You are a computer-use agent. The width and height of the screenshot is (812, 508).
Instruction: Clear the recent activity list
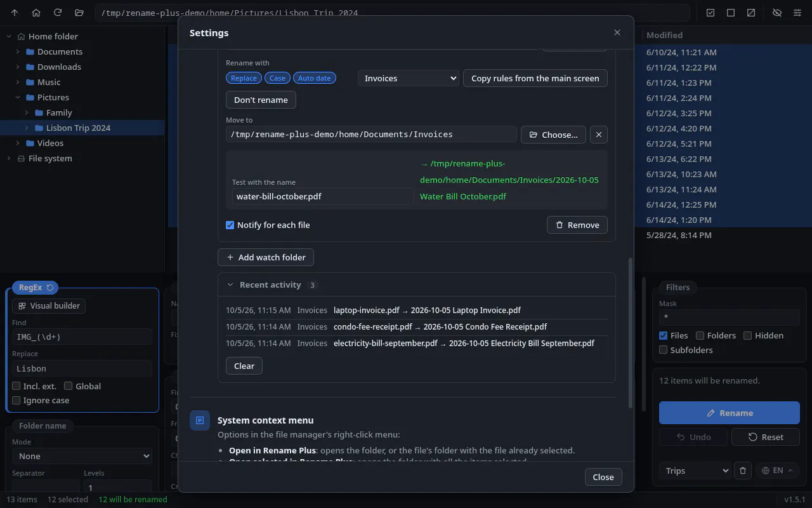[244, 366]
